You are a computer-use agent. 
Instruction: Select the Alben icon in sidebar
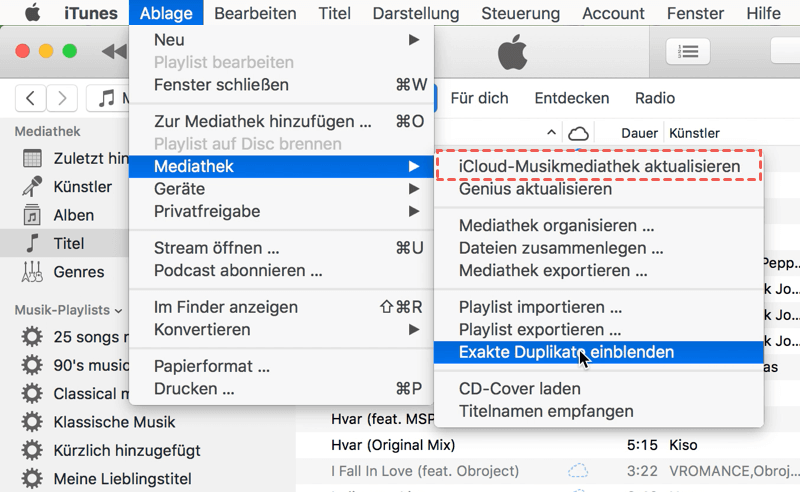tap(33, 215)
